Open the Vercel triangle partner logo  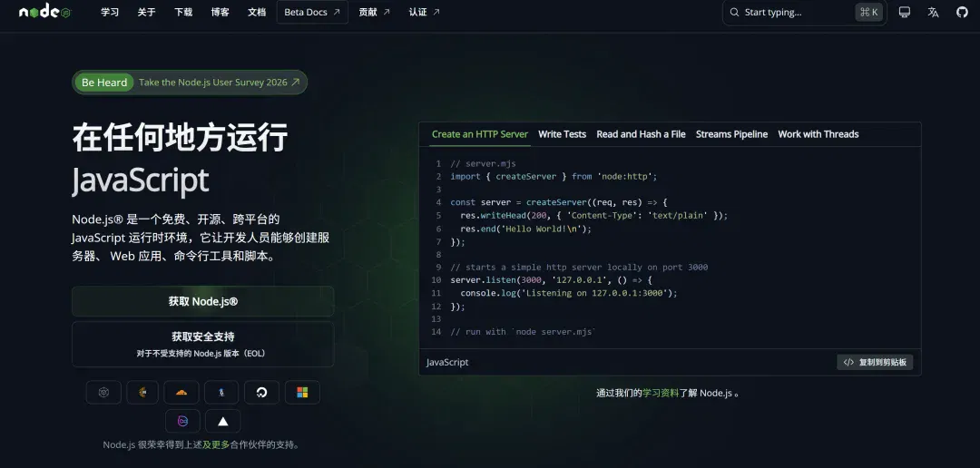point(222,421)
